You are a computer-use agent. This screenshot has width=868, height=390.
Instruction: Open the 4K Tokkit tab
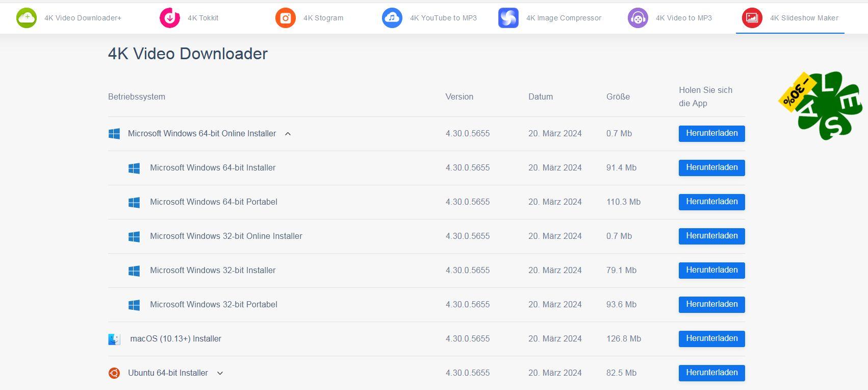point(189,18)
